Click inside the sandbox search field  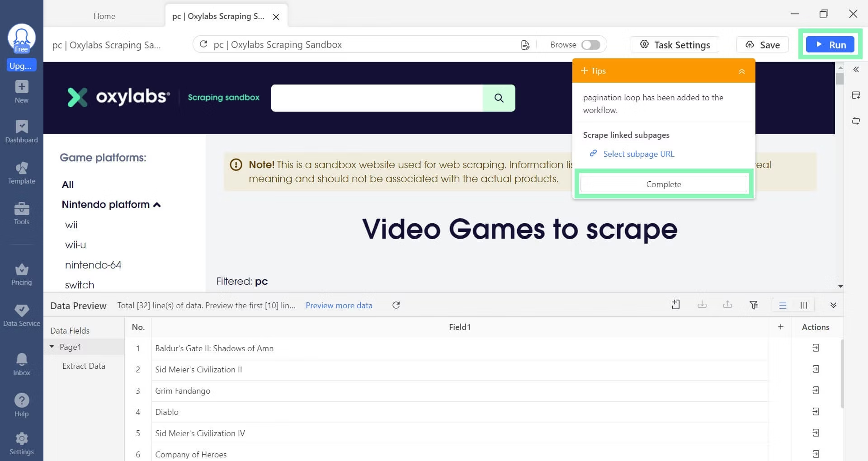377,98
